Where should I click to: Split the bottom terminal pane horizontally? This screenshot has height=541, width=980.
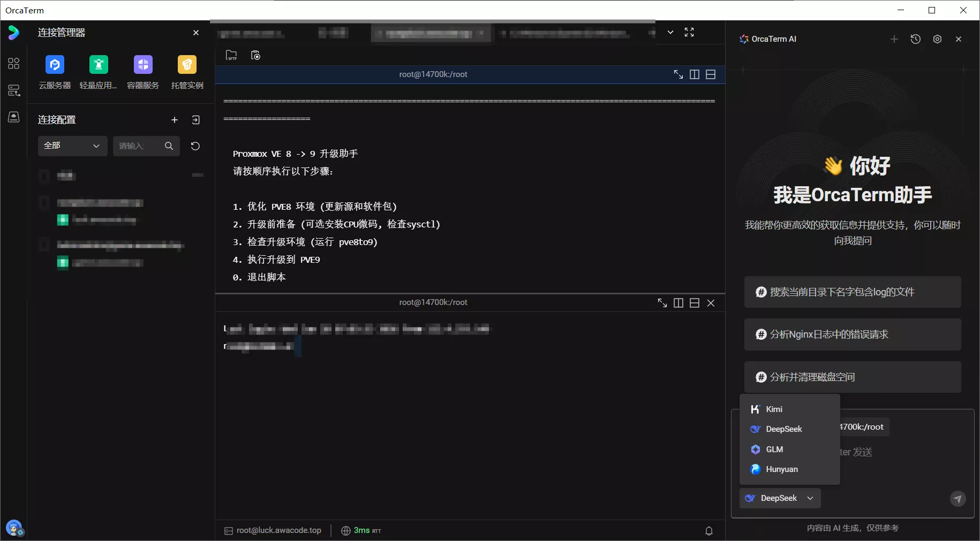[x=695, y=303]
